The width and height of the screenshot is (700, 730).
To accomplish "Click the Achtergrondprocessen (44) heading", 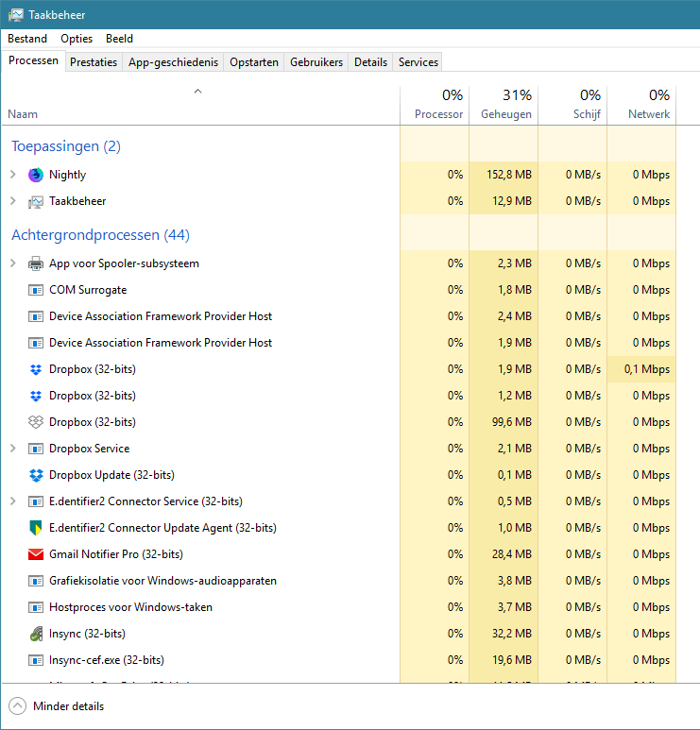I will point(100,235).
